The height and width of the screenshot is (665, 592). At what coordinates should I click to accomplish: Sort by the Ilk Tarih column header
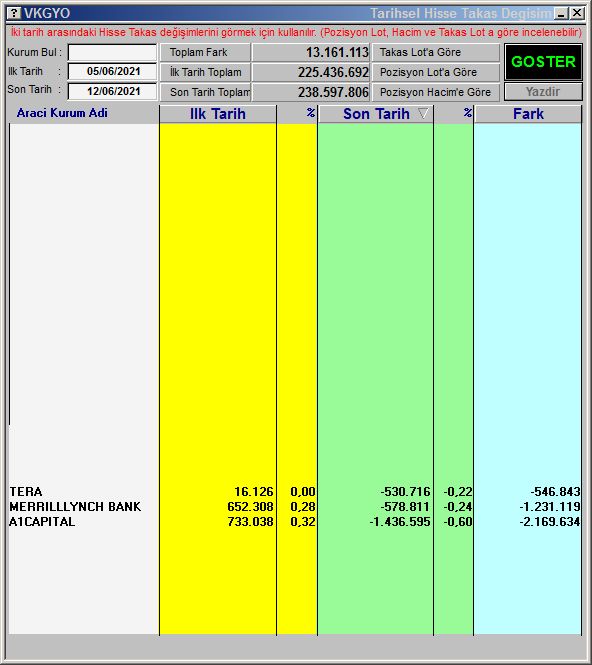tap(218, 114)
